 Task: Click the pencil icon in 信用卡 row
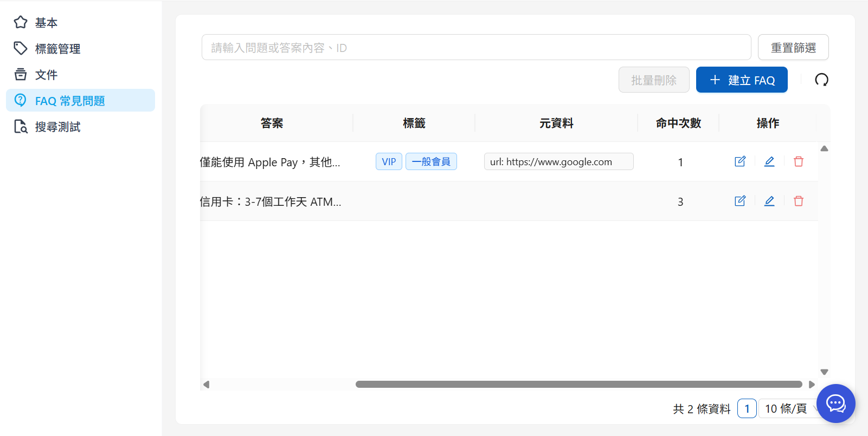(769, 201)
